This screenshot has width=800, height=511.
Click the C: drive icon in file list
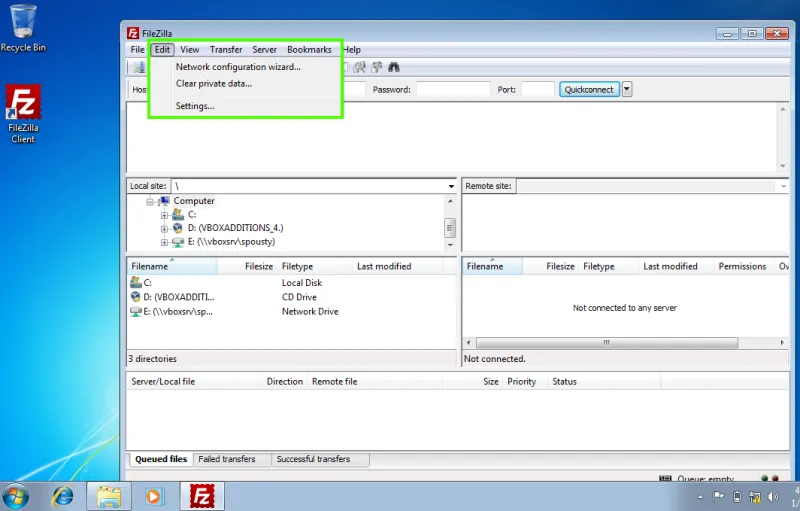pos(136,282)
